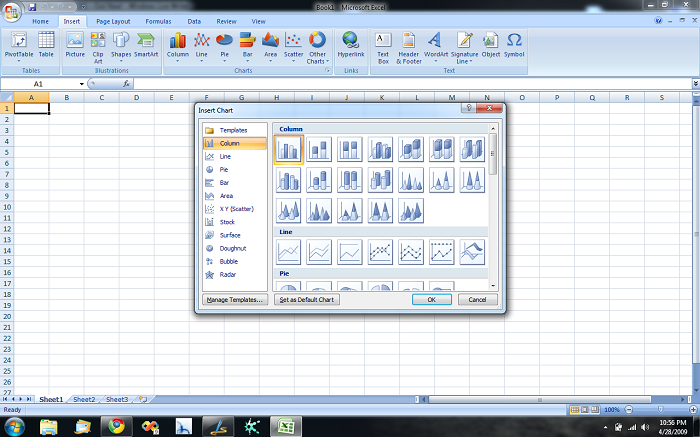Select the first Line chart thumbnail
This screenshot has height=437, width=700.
pos(288,252)
